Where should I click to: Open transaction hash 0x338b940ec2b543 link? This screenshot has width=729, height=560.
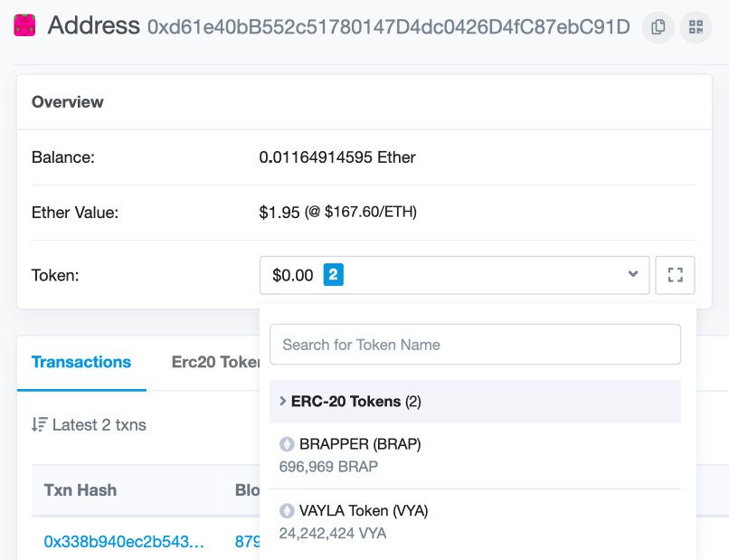pos(124,542)
